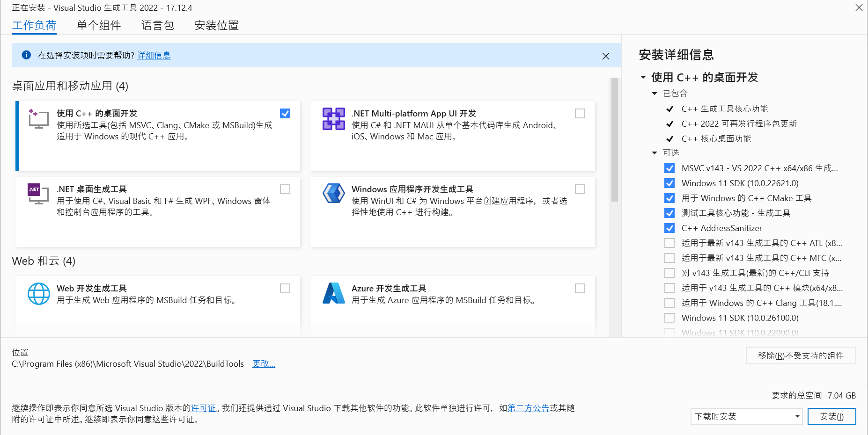
Task: Open the 详细信息 help link
Action: (154, 55)
